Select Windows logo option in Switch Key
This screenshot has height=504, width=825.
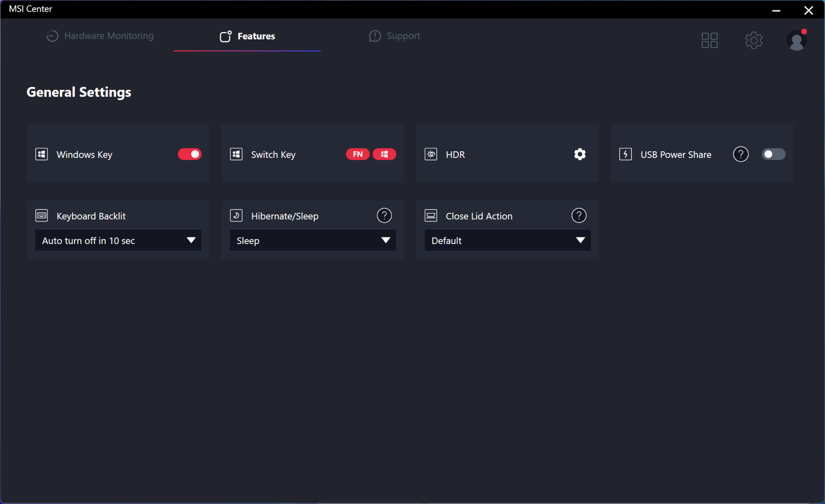coord(384,154)
